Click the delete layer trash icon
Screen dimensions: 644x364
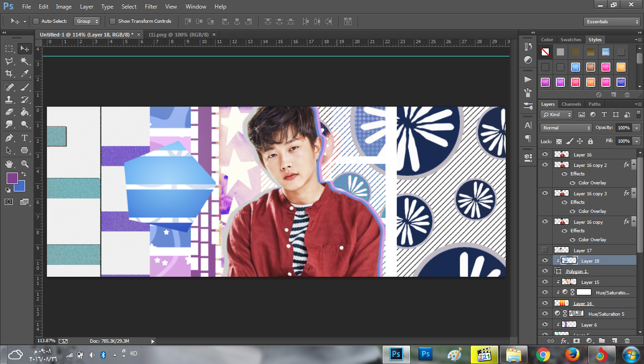[627, 341]
